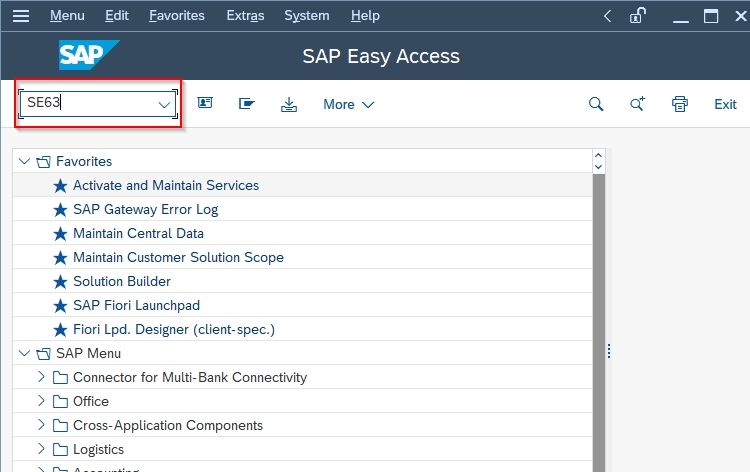
Task: Click the back arrow in title bar
Action: point(607,16)
